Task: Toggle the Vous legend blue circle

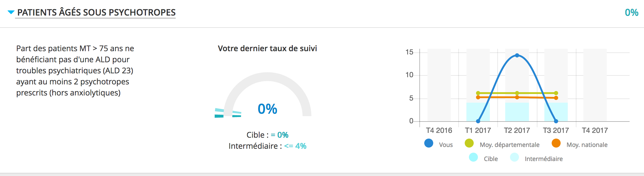Action: tap(429, 143)
